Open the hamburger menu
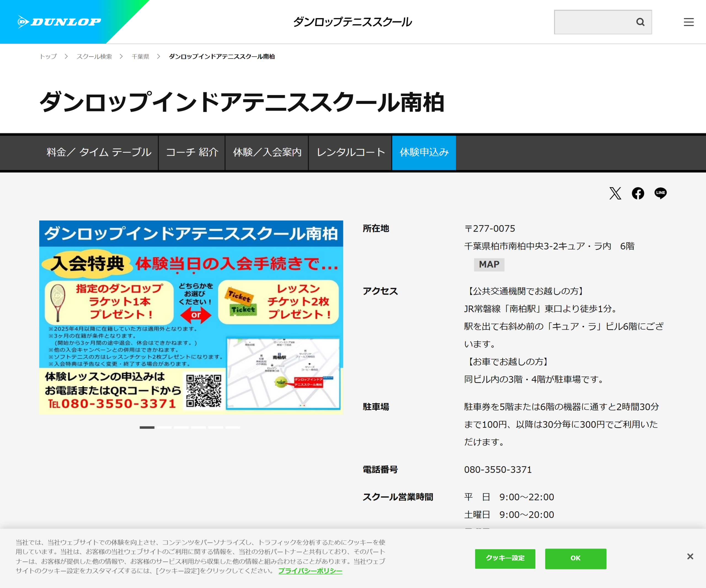The height and width of the screenshot is (588, 706). click(x=689, y=22)
